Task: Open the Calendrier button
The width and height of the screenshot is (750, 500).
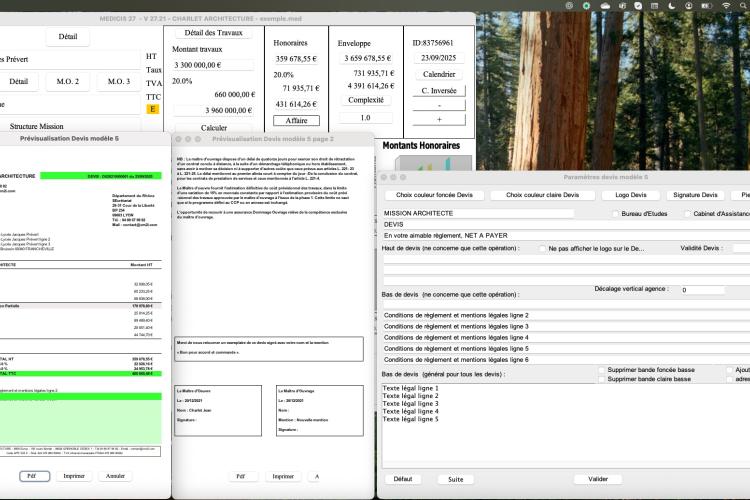Action: point(439,75)
